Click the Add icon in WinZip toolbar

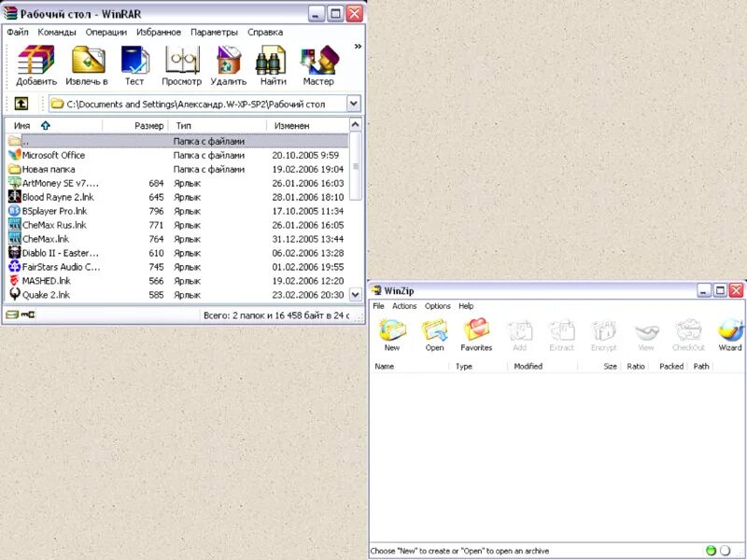520,334
